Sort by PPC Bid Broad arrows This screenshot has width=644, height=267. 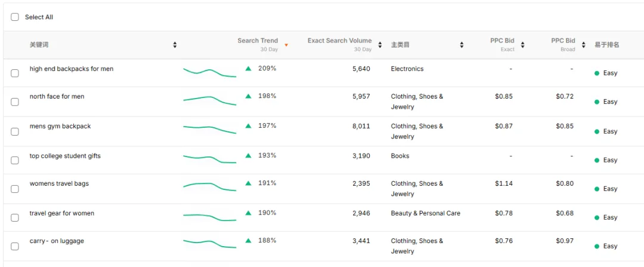pos(583,45)
